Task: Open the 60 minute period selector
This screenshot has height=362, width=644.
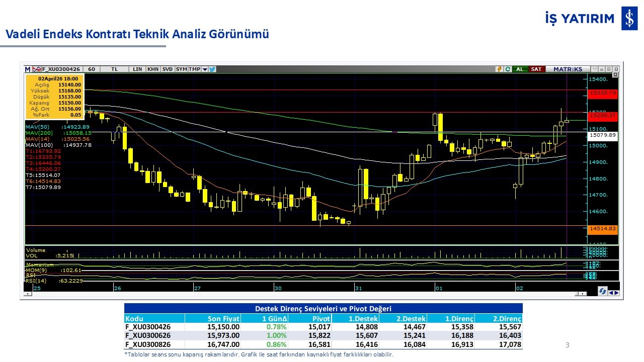Action: 92,69
